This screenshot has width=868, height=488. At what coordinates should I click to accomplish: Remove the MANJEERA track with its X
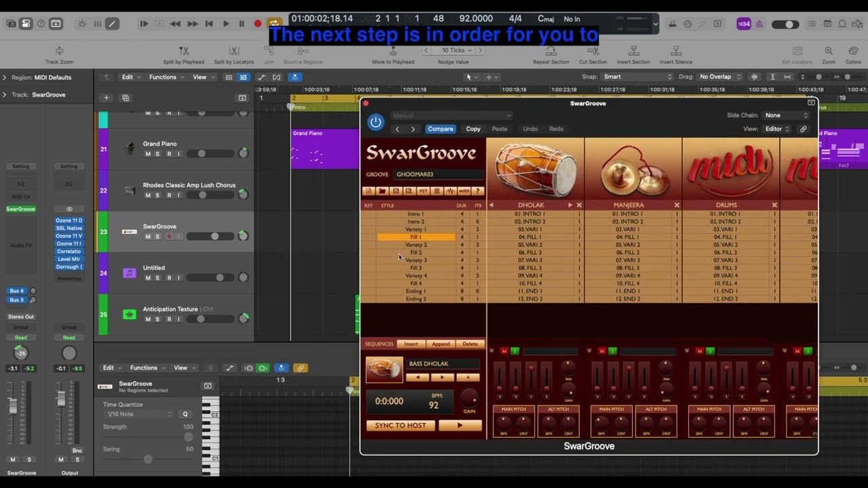pos(676,205)
